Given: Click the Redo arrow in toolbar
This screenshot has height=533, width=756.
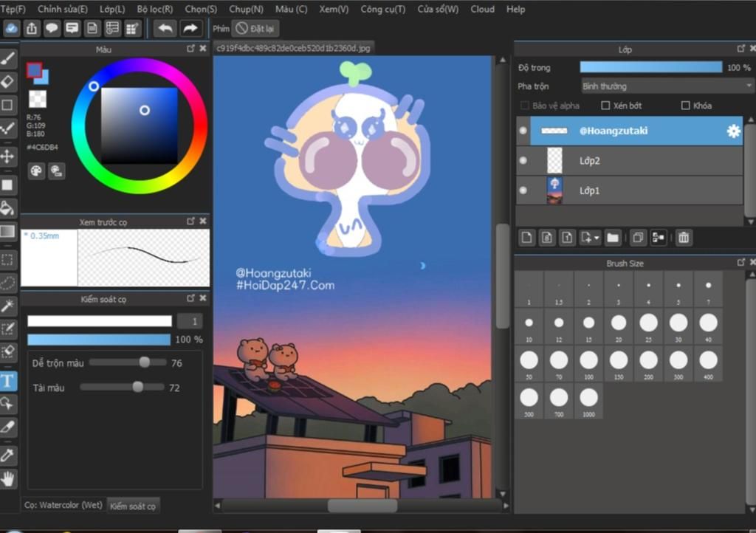Looking at the screenshot, I should 190,29.
